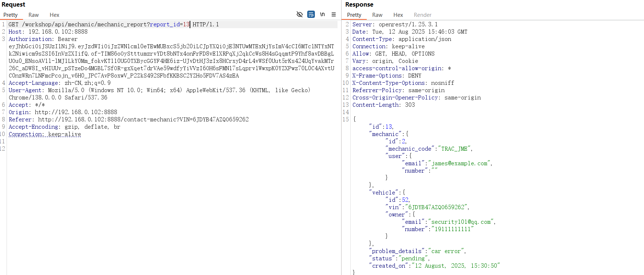This screenshot has height=275, width=644.
Task: Toggle the word wrap icon in Request
Action: pyautogui.click(x=311, y=14)
